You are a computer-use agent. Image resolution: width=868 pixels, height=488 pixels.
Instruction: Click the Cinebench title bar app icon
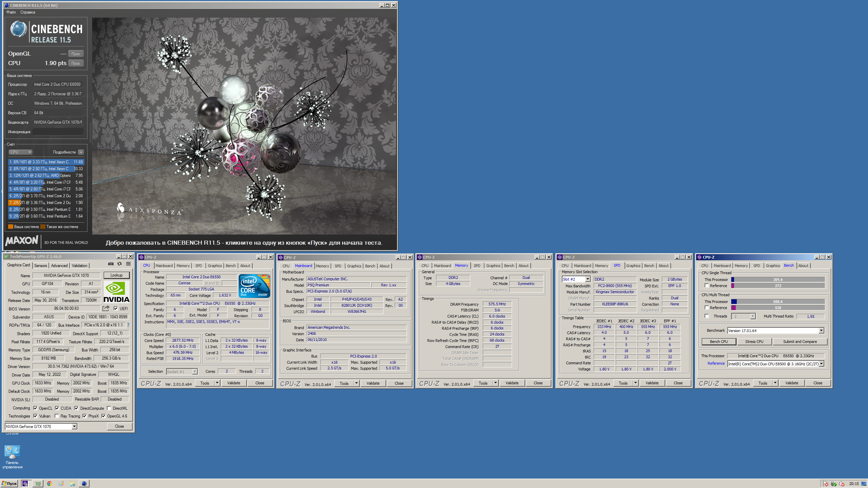pyautogui.click(x=6, y=5)
